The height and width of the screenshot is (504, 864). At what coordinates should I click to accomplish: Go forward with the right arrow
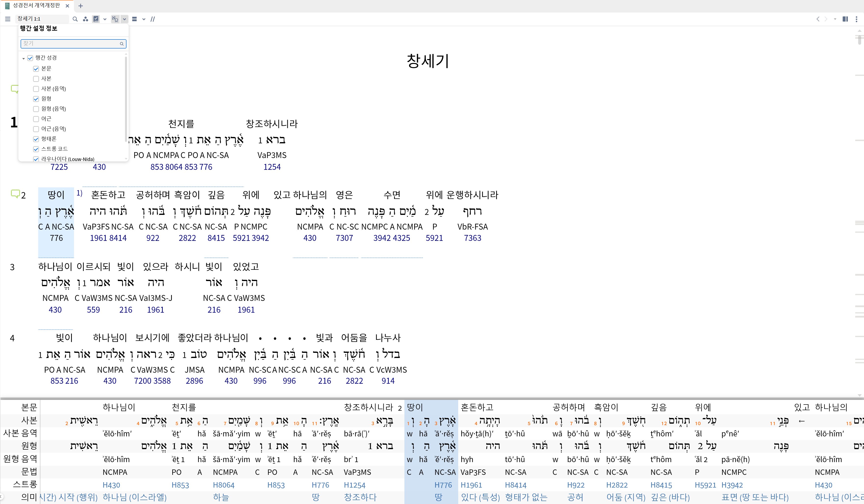(826, 19)
